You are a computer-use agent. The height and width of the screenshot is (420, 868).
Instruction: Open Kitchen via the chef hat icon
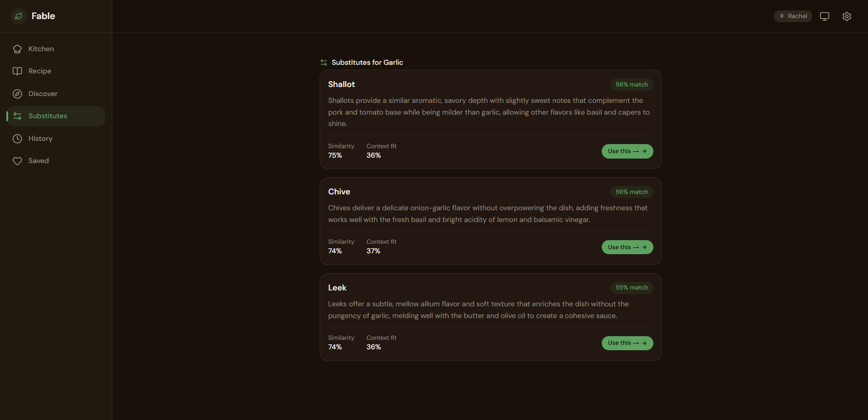(x=17, y=49)
